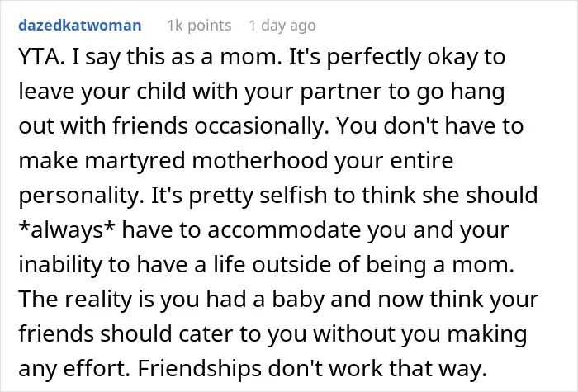Click the words your entire
The width and height of the screenshot is (578, 392).
click(x=394, y=162)
